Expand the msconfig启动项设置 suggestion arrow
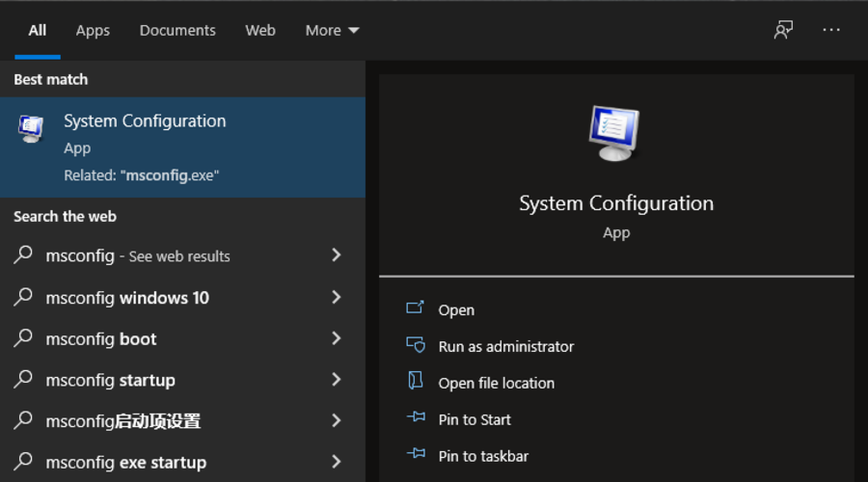Image resolution: width=868 pixels, height=482 pixels. tap(336, 420)
